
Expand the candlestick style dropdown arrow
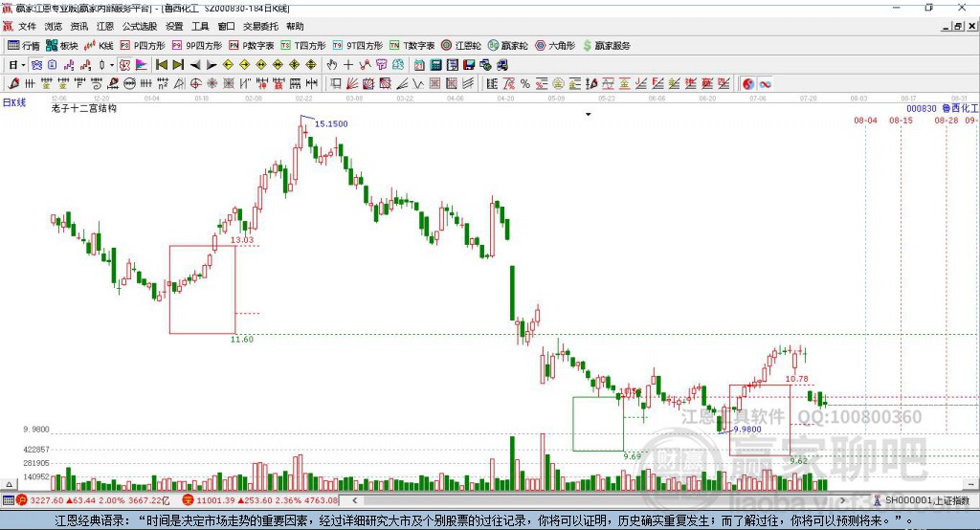click(x=112, y=65)
